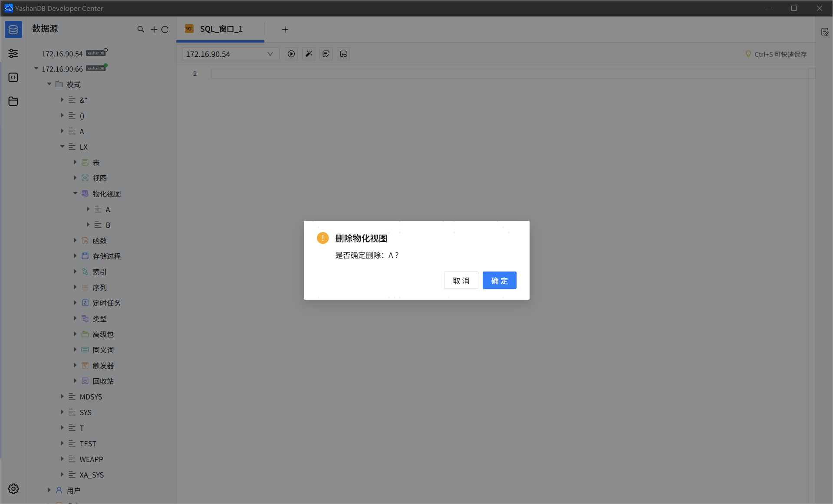Open the settings gear in the sidebar
Screen dimensions: 833x504
tap(13, 489)
